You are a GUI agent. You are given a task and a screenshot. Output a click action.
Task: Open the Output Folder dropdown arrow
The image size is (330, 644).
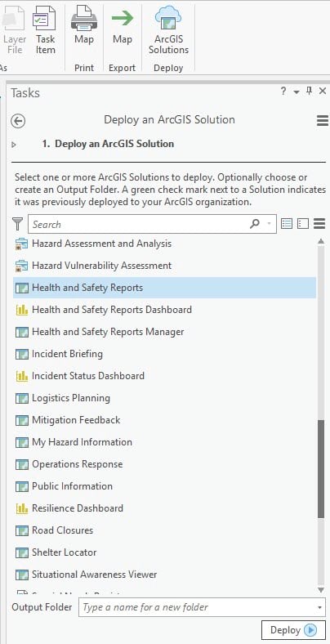[x=319, y=607]
